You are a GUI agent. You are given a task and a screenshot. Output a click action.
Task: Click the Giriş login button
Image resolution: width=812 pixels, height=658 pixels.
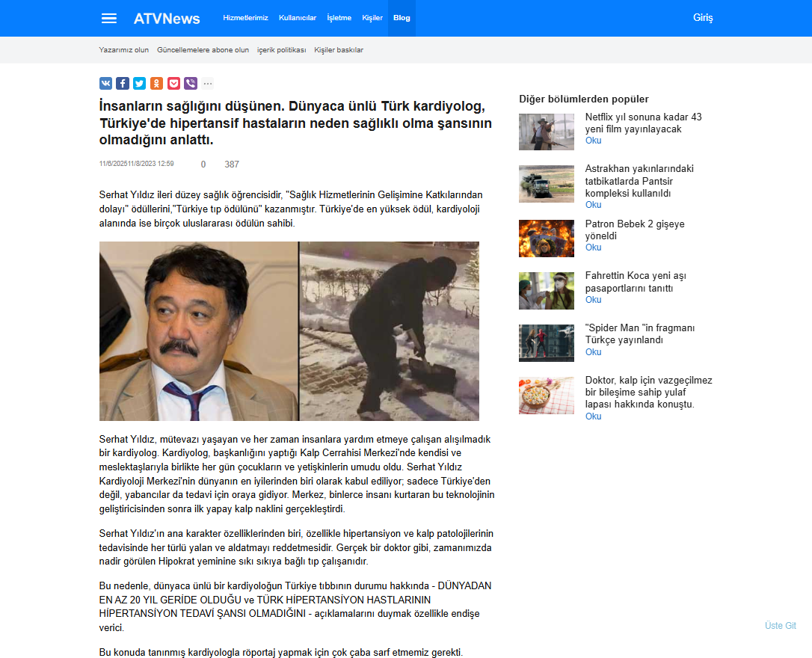point(703,18)
